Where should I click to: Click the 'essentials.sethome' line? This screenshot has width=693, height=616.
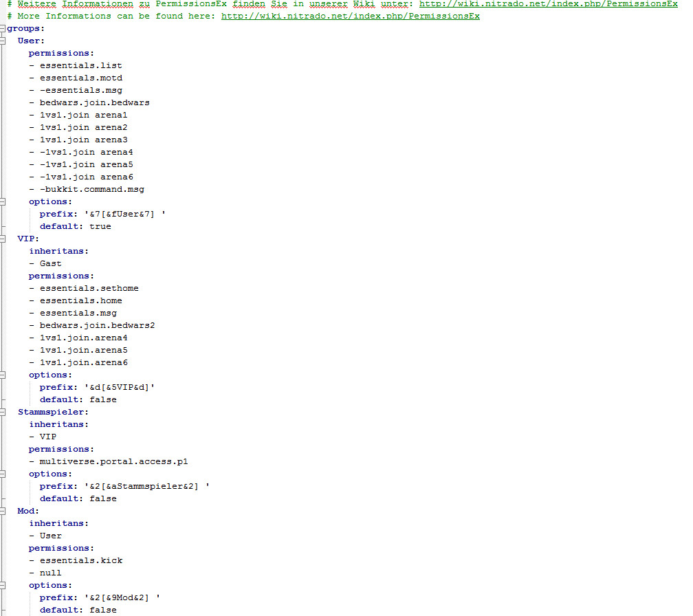tap(84, 289)
